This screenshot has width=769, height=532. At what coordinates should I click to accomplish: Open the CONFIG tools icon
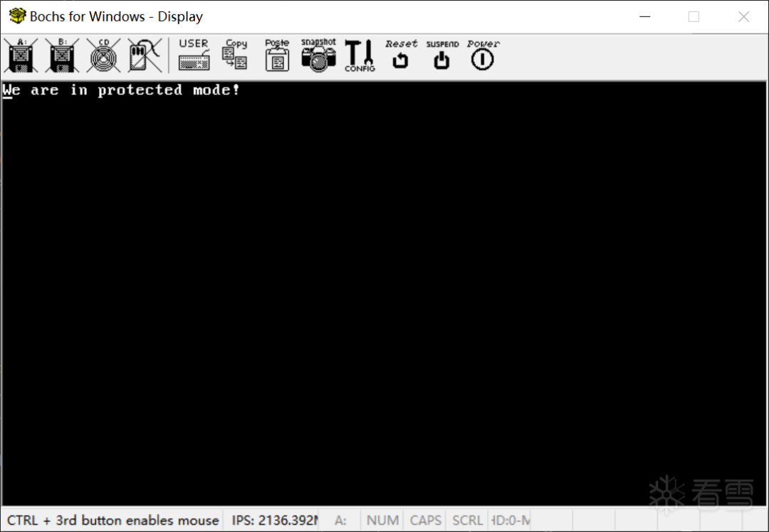pyautogui.click(x=360, y=56)
